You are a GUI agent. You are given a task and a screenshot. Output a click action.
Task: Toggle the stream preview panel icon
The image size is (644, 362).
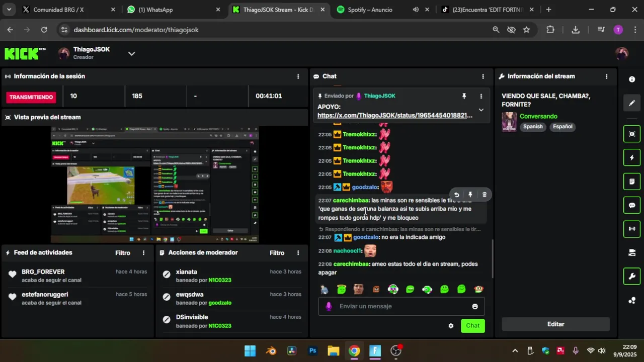[x=632, y=134]
